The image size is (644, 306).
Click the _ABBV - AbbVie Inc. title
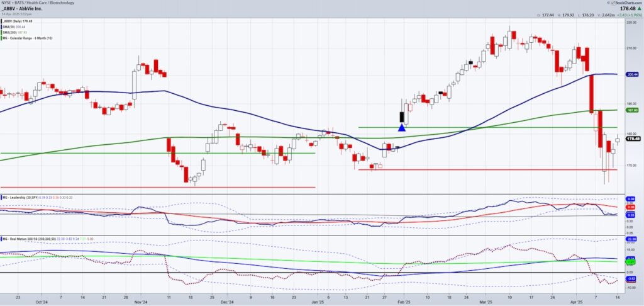(22, 9)
